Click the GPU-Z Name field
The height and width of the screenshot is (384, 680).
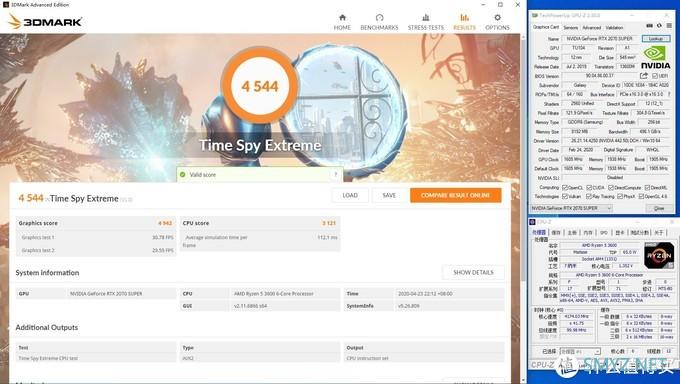tap(600, 39)
